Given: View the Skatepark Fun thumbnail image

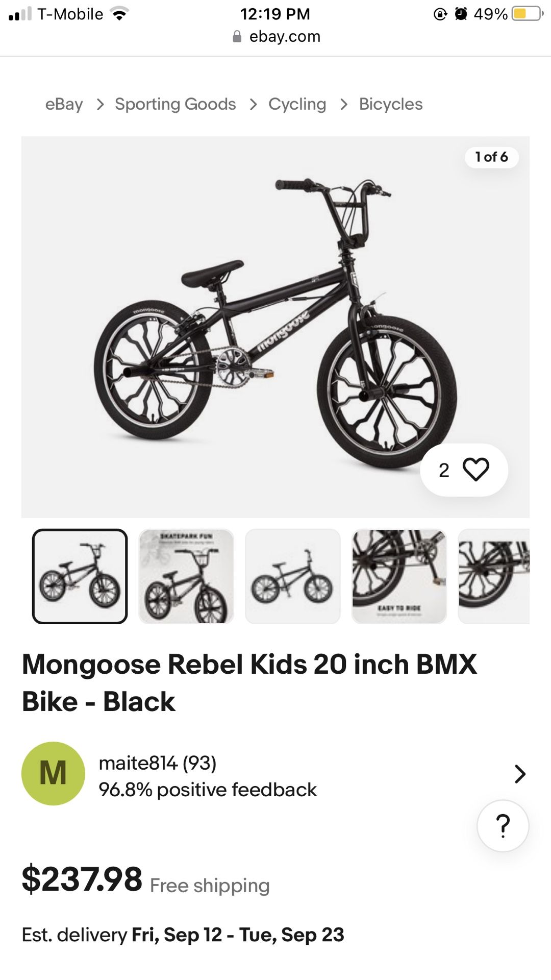Looking at the screenshot, I should (x=186, y=576).
